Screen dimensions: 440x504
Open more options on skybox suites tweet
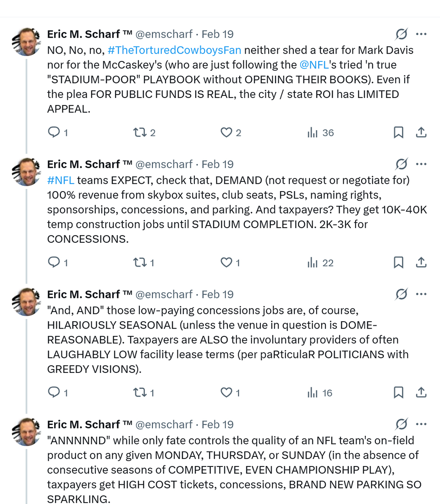pyautogui.click(x=421, y=164)
